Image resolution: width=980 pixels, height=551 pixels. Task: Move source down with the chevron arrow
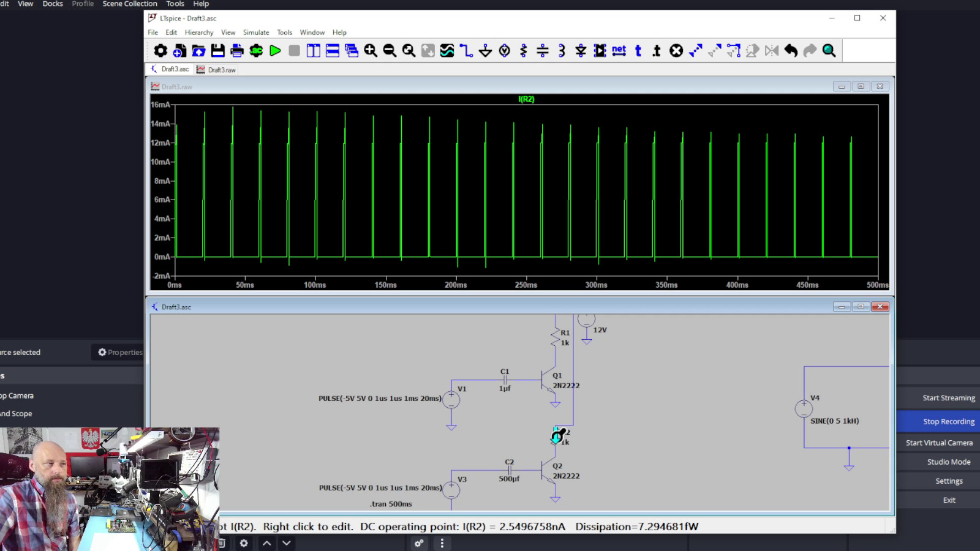pos(286,543)
